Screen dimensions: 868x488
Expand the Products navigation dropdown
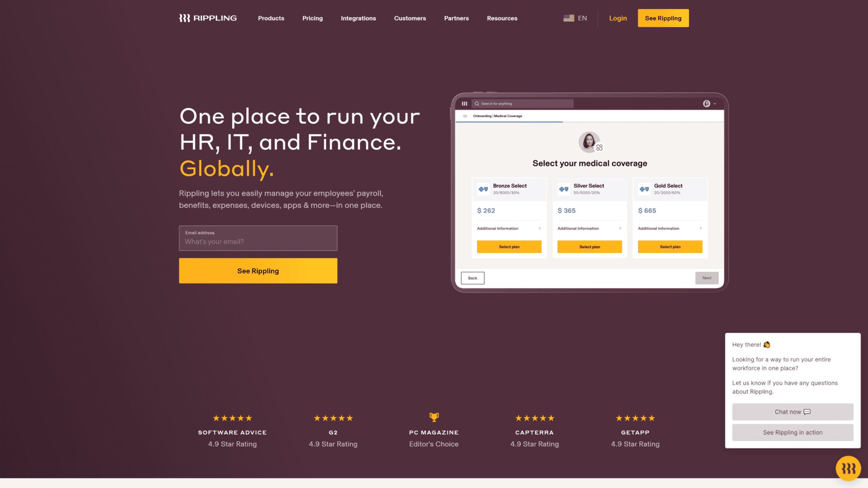tap(271, 18)
